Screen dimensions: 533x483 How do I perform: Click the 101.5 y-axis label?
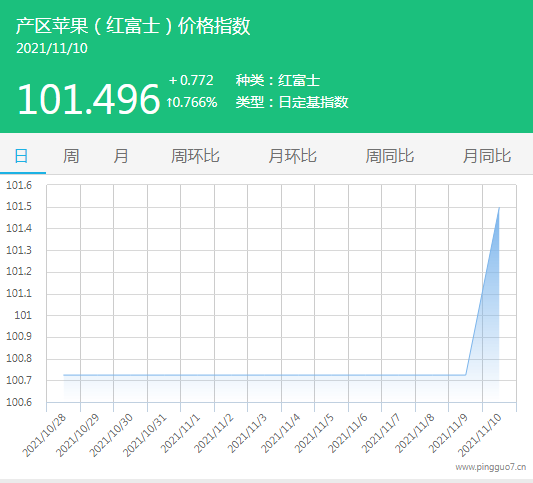point(19,206)
